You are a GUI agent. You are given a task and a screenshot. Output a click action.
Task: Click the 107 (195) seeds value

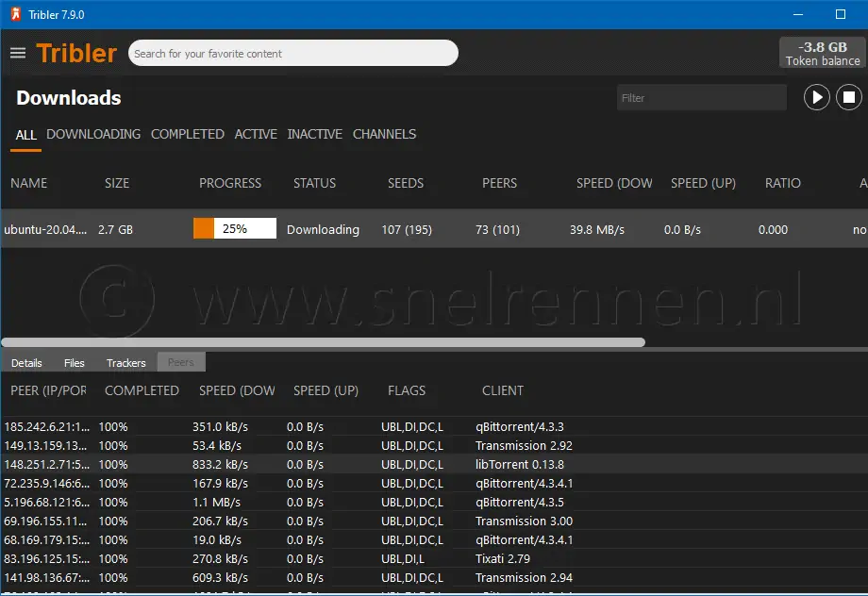coord(407,230)
